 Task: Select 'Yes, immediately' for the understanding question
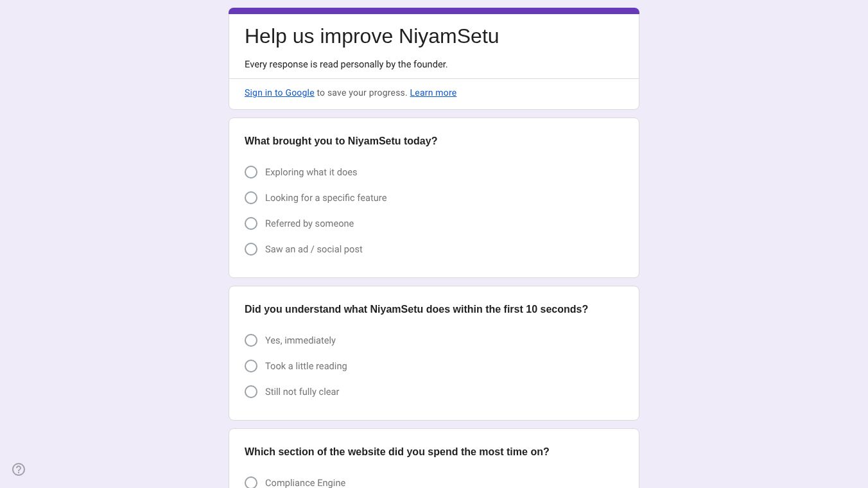pos(251,340)
